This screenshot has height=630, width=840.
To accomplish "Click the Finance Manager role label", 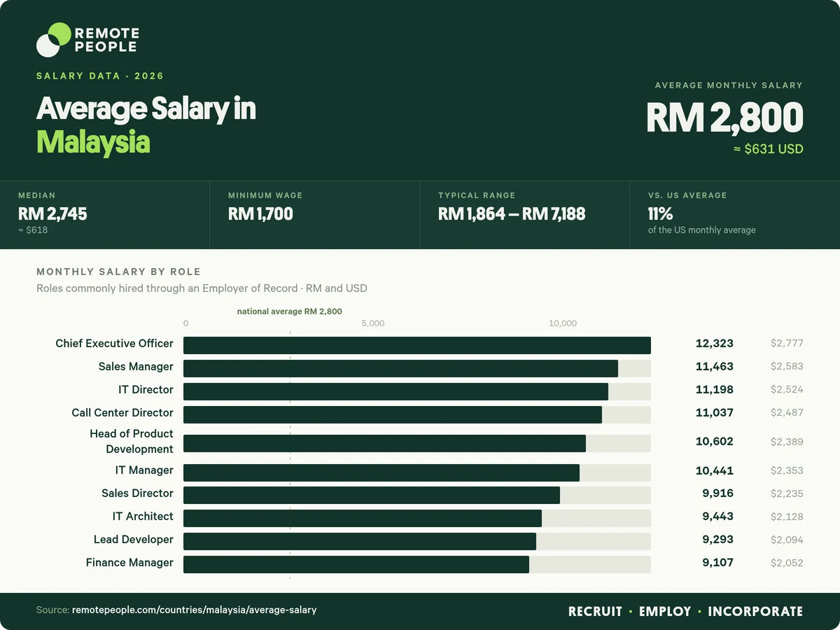I will (129, 563).
